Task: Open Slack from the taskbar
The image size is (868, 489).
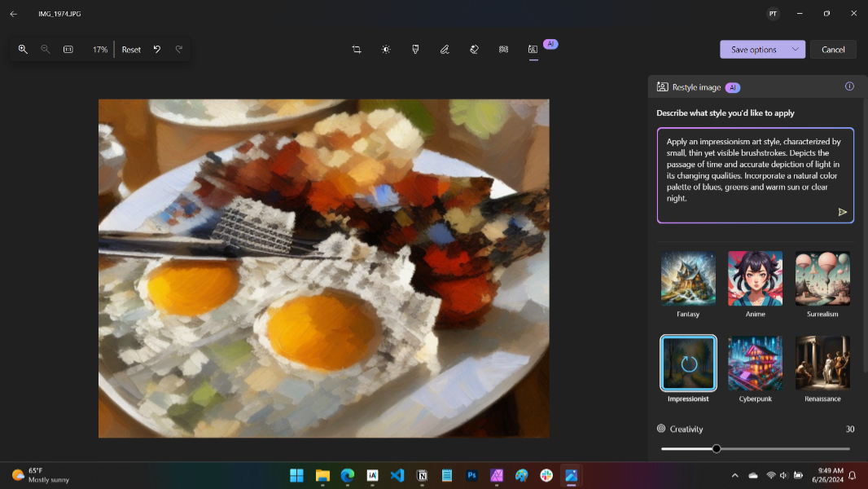Action: [x=546, y=475]
